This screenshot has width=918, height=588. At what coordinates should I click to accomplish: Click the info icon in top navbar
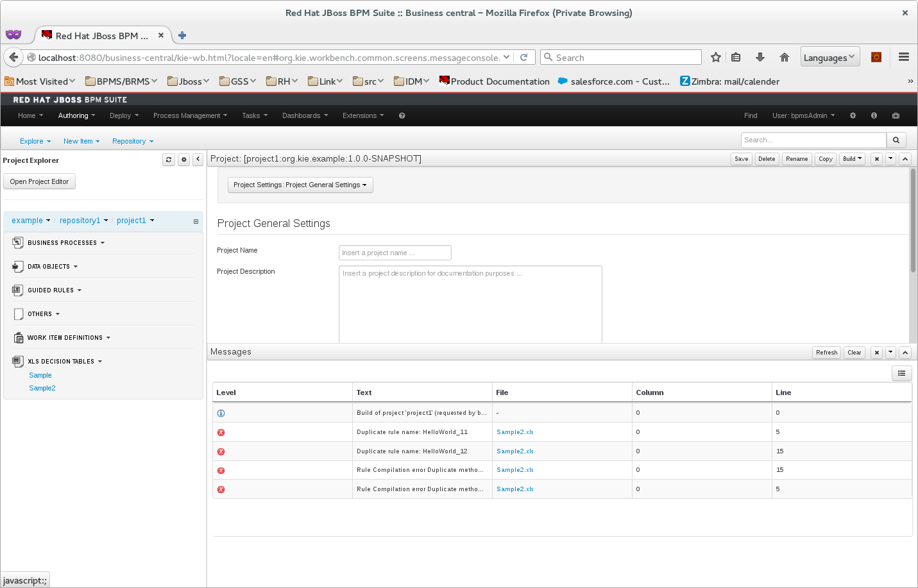pyautogui.click(x=874, y=116)
